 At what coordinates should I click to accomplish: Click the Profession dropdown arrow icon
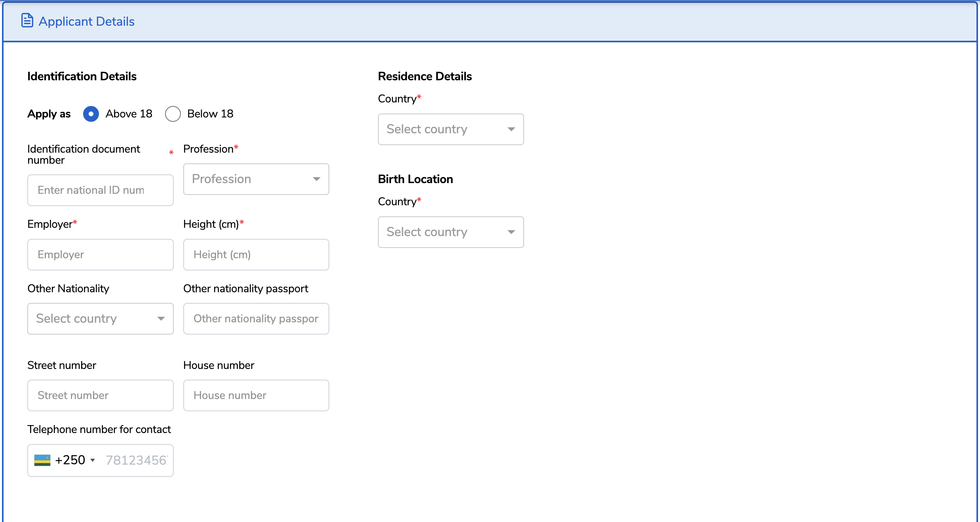(x=316, y=179)
